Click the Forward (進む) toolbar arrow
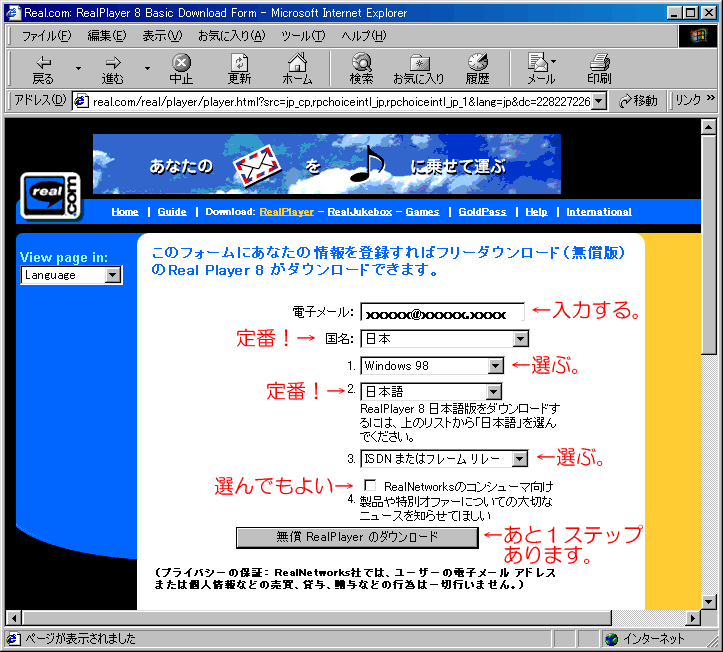 (x=113, y=69)
